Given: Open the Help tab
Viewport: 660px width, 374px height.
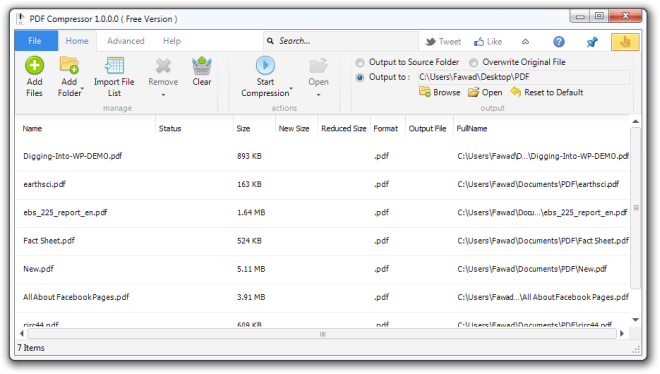Looking at the screenshot, I should tap(172, 41).
